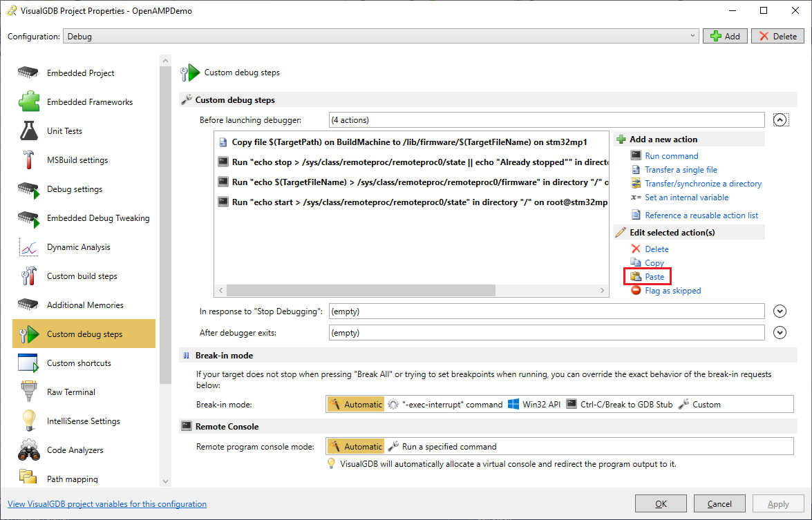Collapse the Before launching debugger action list
The height and width of the screenshot is (520, 812).
pos(780,120)
